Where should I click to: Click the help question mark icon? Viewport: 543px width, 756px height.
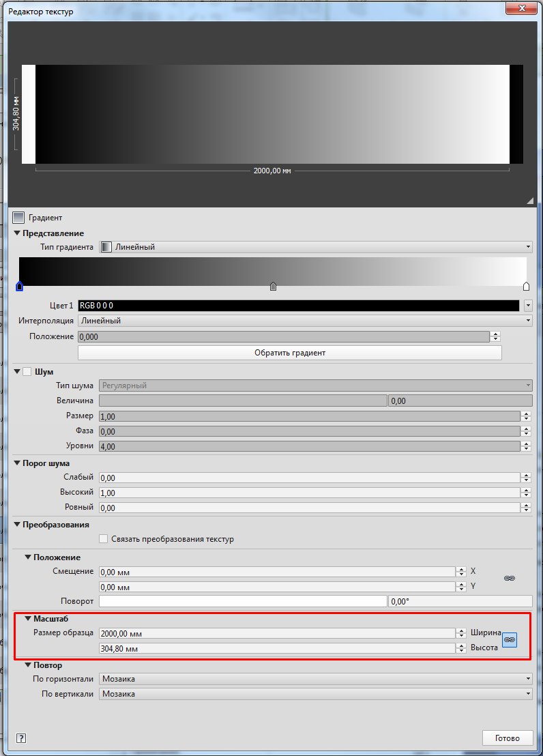click(21, 738)
